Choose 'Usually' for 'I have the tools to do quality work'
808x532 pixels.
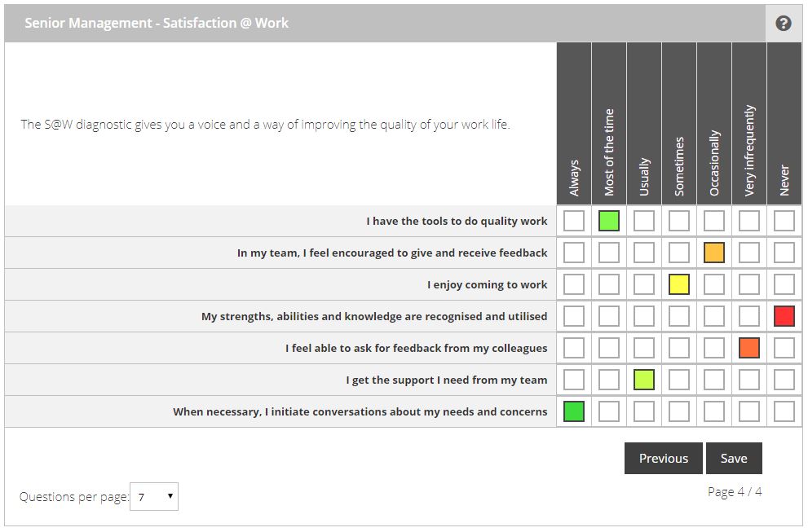[x=644, y=221]
